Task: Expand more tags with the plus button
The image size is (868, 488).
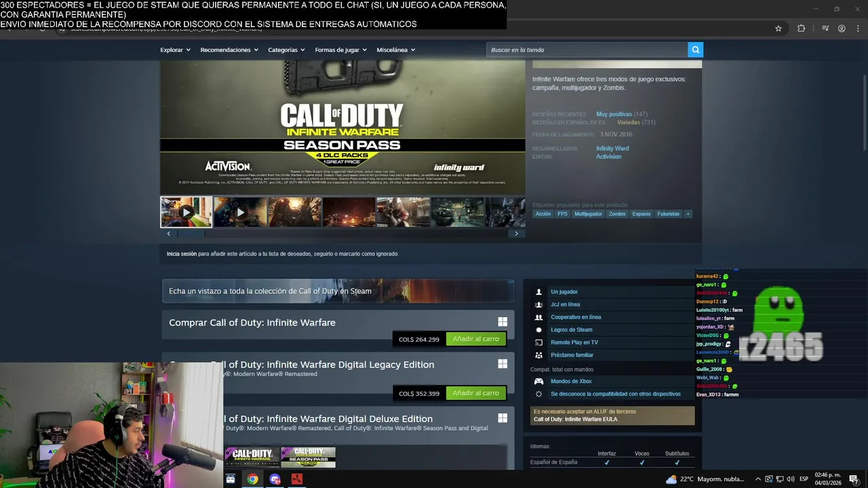Action: tap(688, 213)
